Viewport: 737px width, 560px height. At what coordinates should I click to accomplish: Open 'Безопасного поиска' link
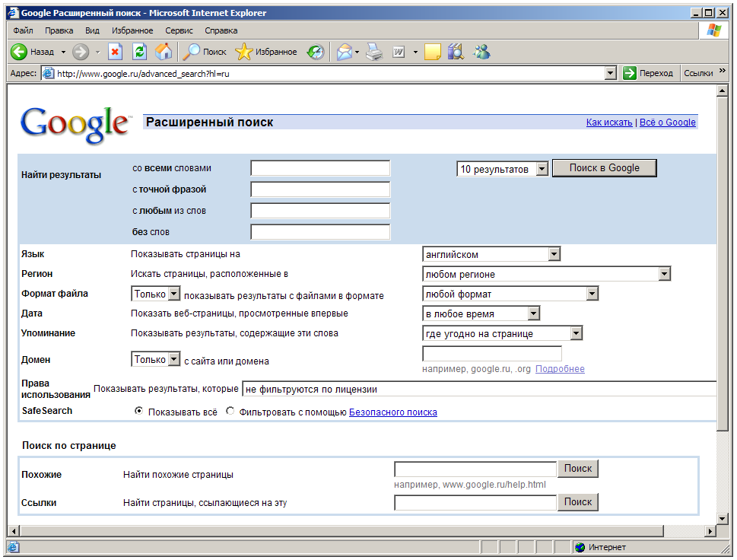pos(393,412)
